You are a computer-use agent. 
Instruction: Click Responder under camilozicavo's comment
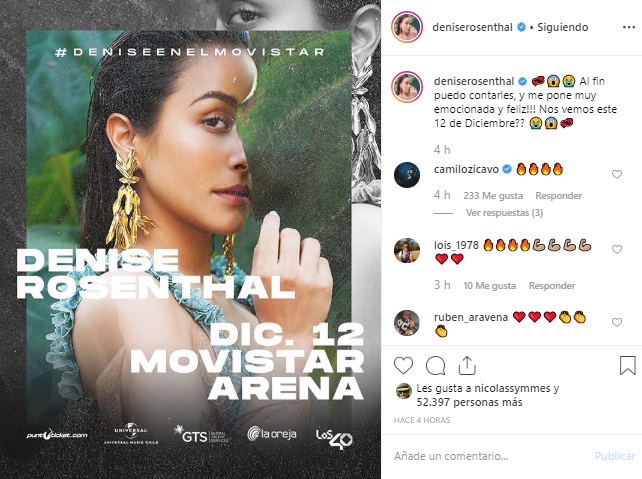pos(558,196)
